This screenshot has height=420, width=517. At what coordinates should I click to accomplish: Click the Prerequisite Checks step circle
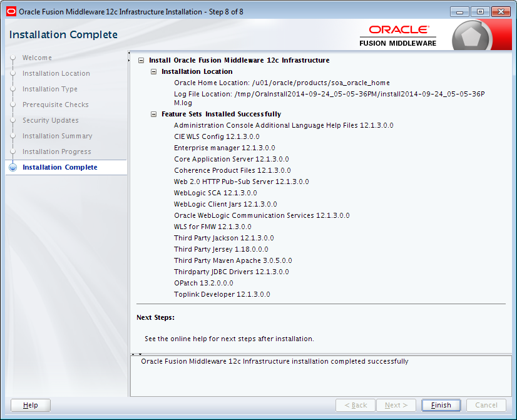coord(13,105)
